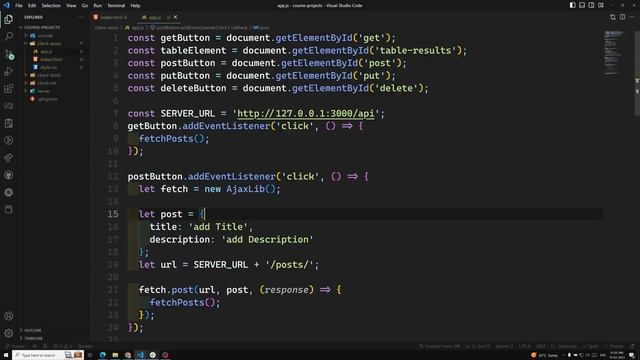Click the fetchPosts() call on line 9
The height and width of the screenshot is (360, 640).
point(173,139)
